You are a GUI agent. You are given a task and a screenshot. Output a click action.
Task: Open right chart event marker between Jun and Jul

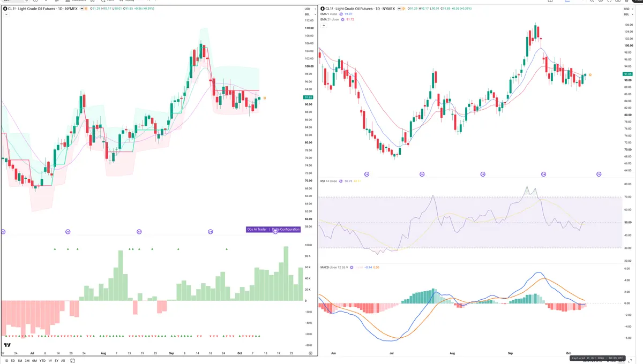tap(367, 174)
